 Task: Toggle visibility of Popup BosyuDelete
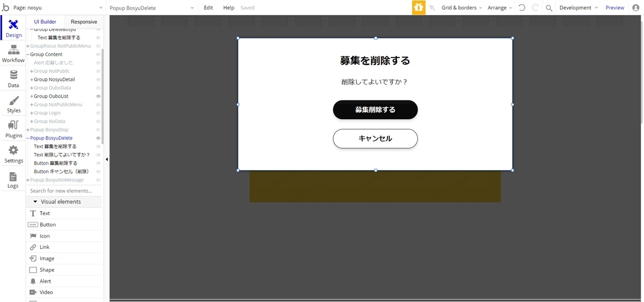[x=98, y=138]
